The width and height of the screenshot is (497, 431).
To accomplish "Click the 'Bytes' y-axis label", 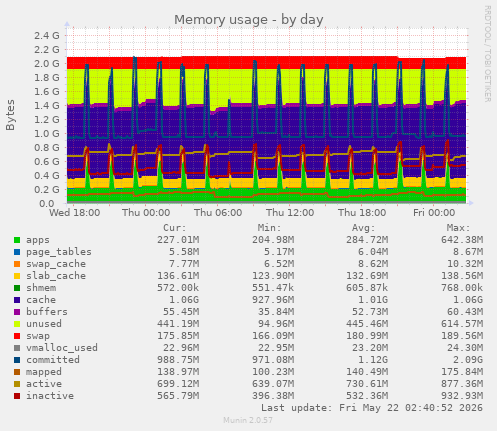I will [x=10, y=115].
